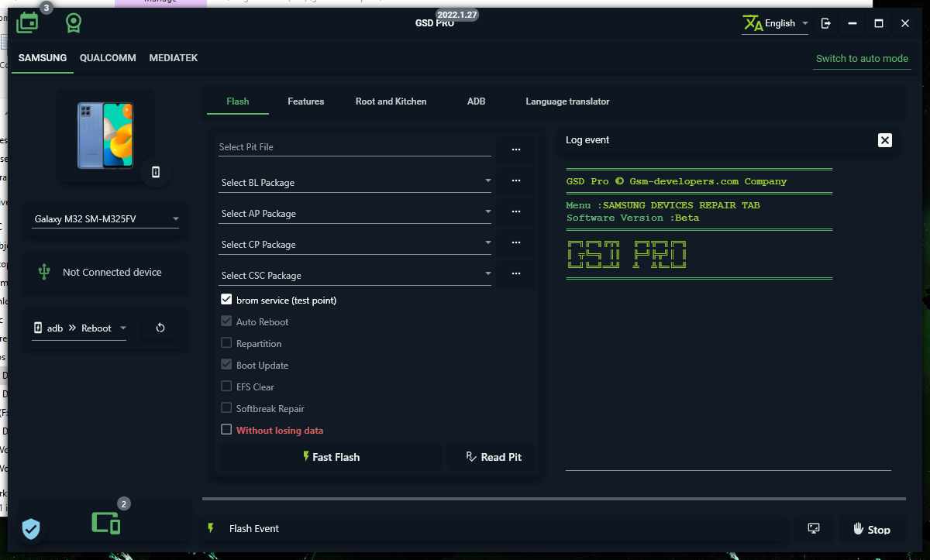The width and height of the screenshot is (930, 560).
Task: Open the Features tab
Action: pos(306,101)
